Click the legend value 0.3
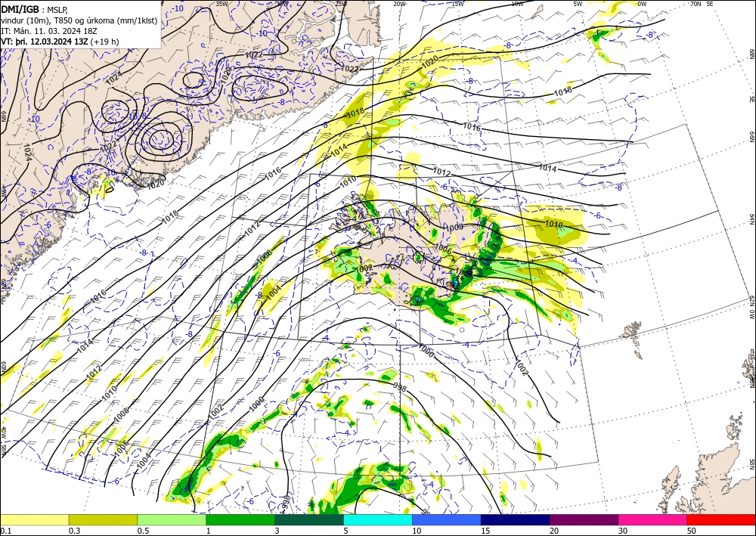The width and height of the screenshot is (756, 536). [x=73, y=531]
